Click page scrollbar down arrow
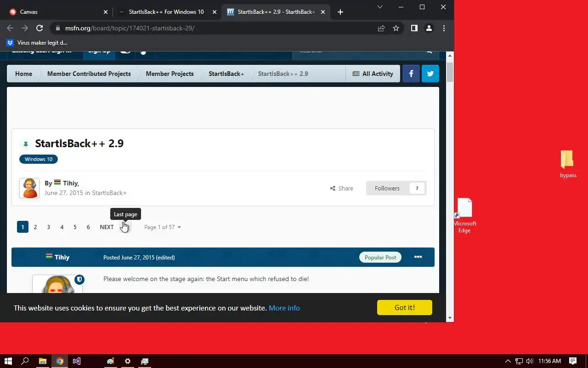The height and width of the screenshot is (368, 588). click(450, 318)
